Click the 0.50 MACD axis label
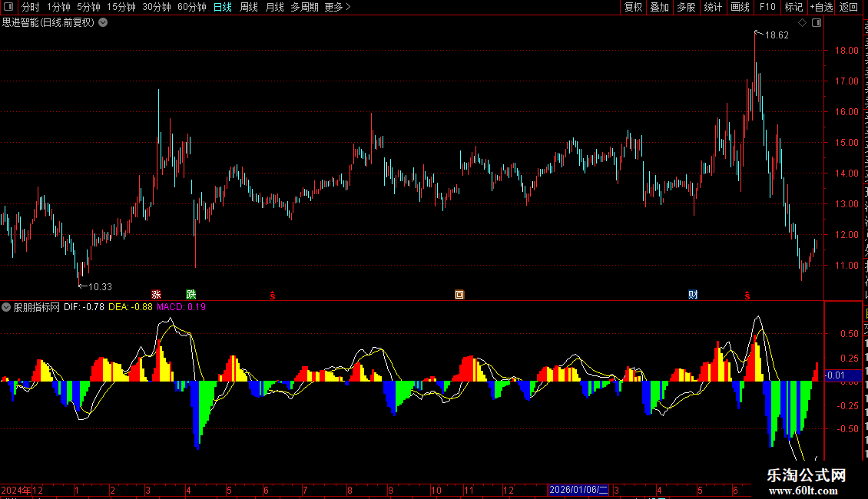The image size is (868, 499). [x=850, y=334]
